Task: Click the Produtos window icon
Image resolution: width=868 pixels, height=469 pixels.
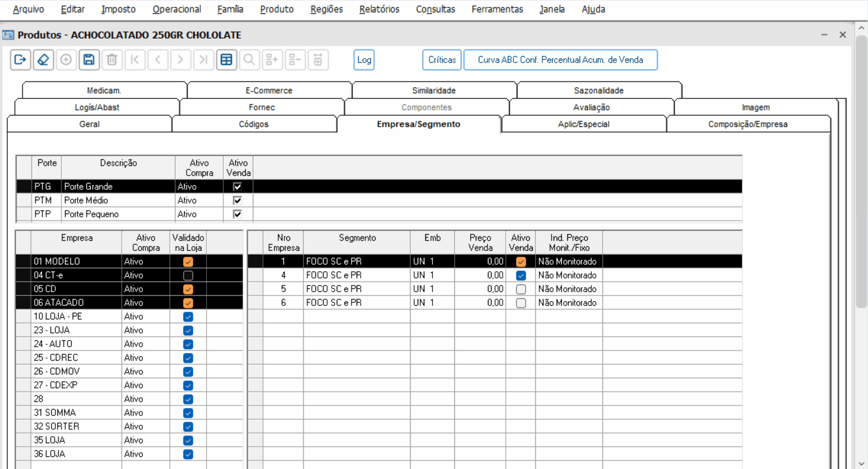Action: [8, 35]
